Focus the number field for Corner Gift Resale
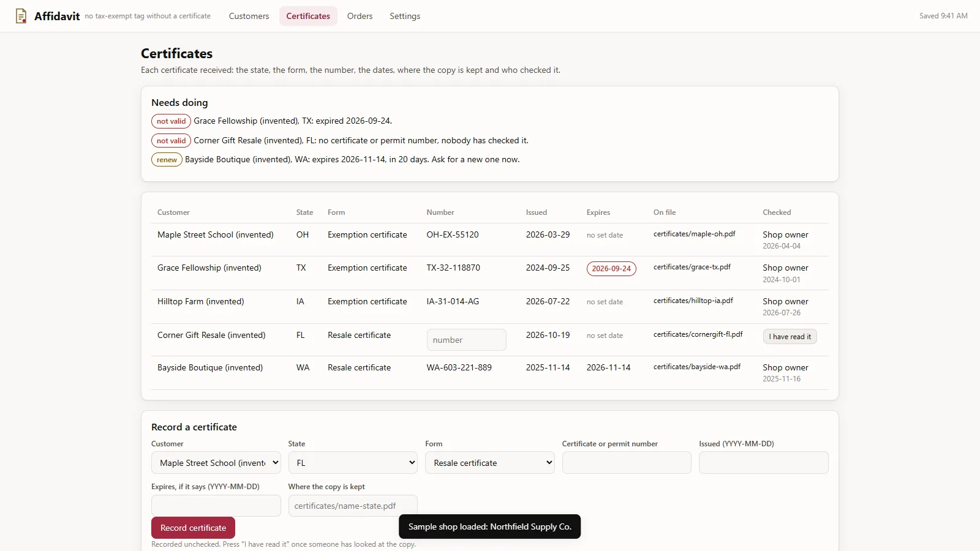 466,340
